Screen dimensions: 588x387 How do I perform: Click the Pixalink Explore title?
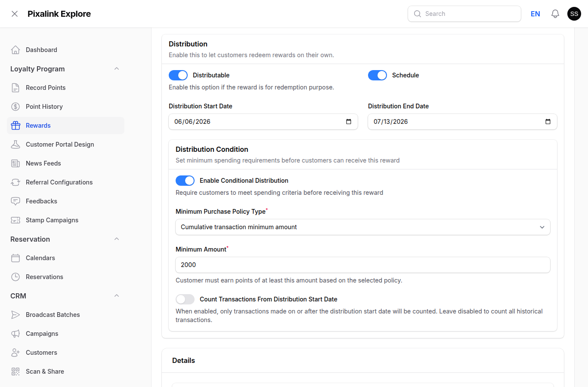(x=59, y=14)
